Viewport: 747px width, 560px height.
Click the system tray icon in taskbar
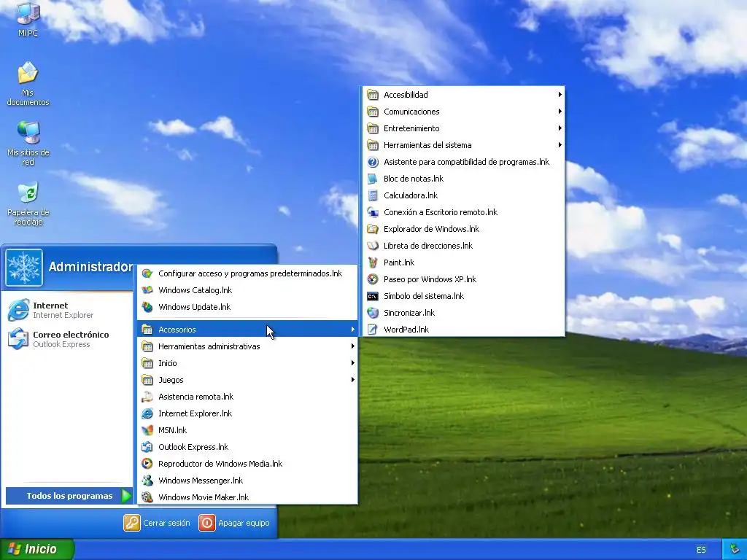735,550
